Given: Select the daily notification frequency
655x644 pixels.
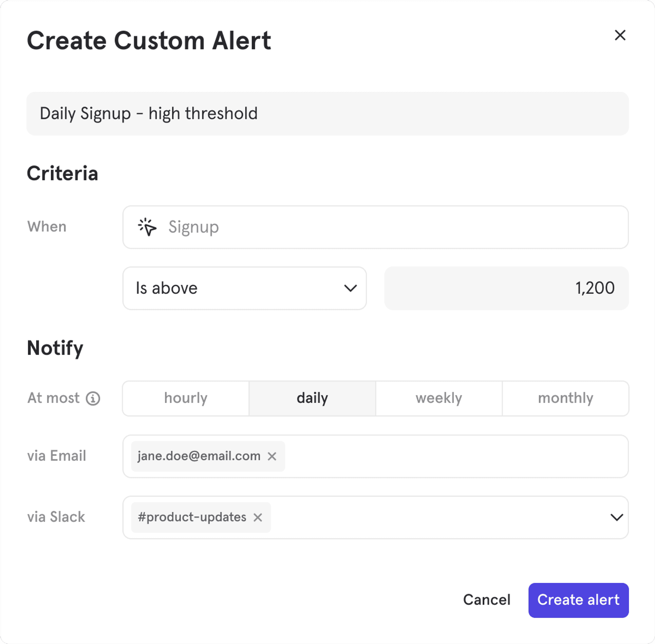Looking at the screenshot, I should tap(312, 398).
